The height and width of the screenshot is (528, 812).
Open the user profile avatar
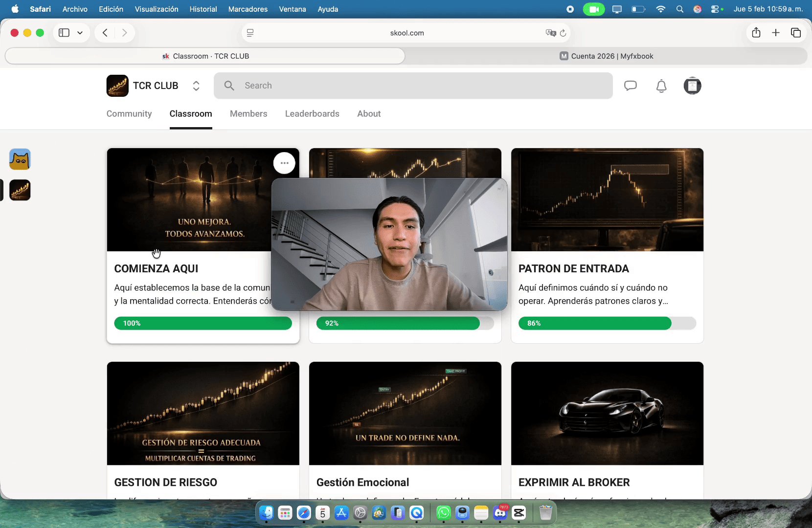tap(692, 86)
